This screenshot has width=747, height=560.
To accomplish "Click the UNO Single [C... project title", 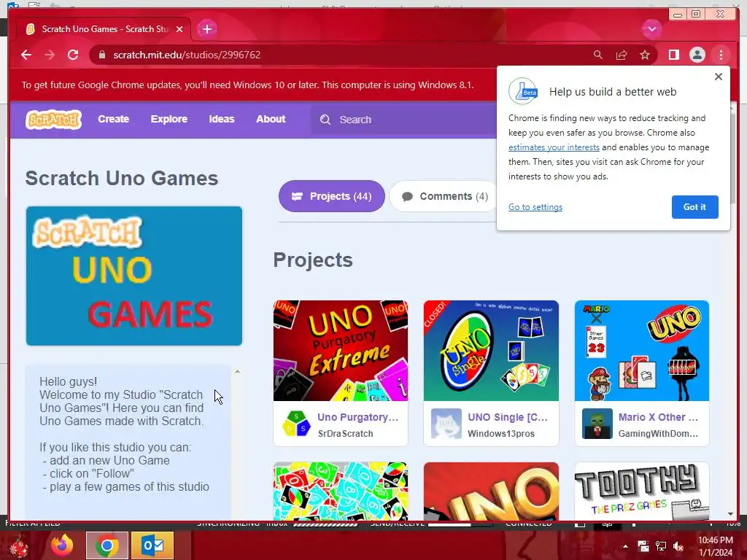I will click(508, 417).
